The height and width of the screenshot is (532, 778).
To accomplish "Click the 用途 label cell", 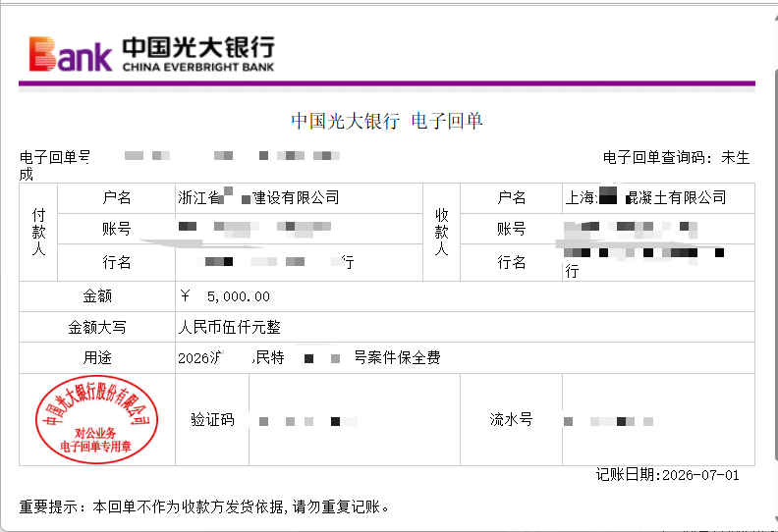I will point(97,358).
